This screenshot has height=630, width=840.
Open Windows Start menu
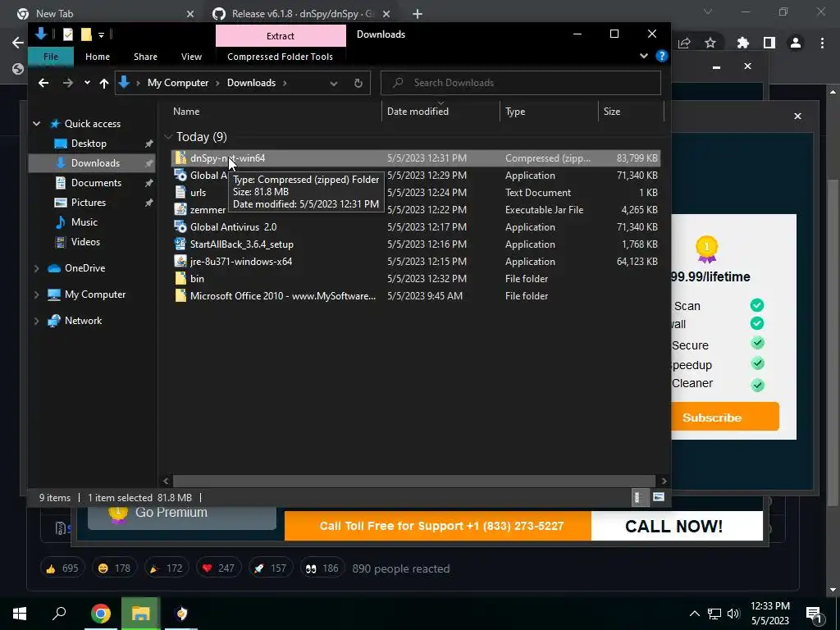point(20,614)
